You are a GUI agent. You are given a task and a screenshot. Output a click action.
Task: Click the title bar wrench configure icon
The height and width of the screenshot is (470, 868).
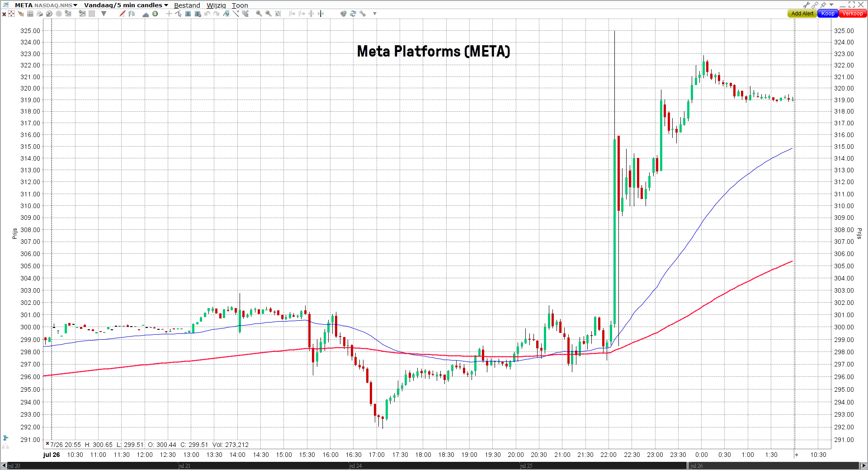[x=807, y=5]
